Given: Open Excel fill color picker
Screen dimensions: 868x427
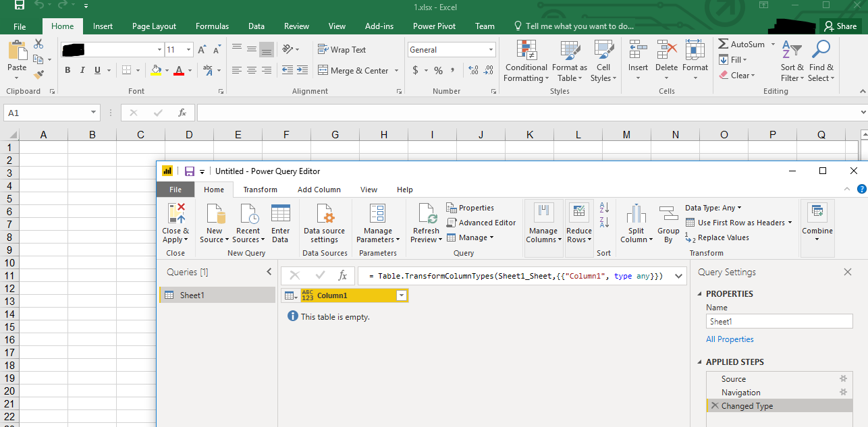Looking at the screenshot, I should (x=167, y=70).
